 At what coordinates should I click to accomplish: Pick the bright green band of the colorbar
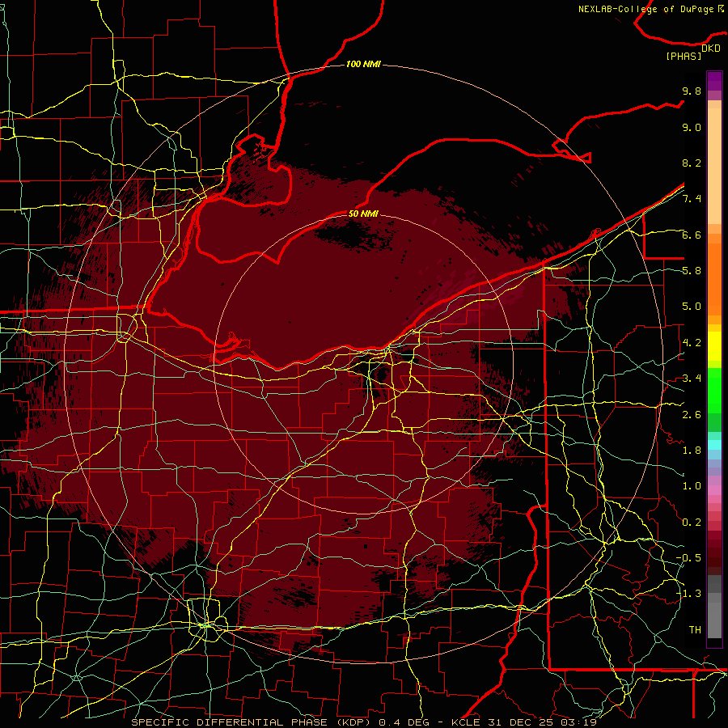[x=714, y=392]
